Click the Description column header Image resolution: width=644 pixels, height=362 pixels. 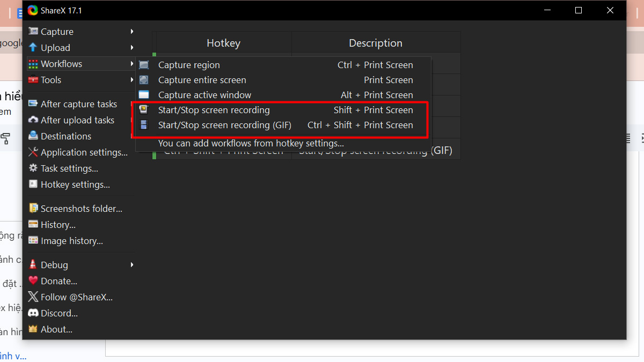376,43
